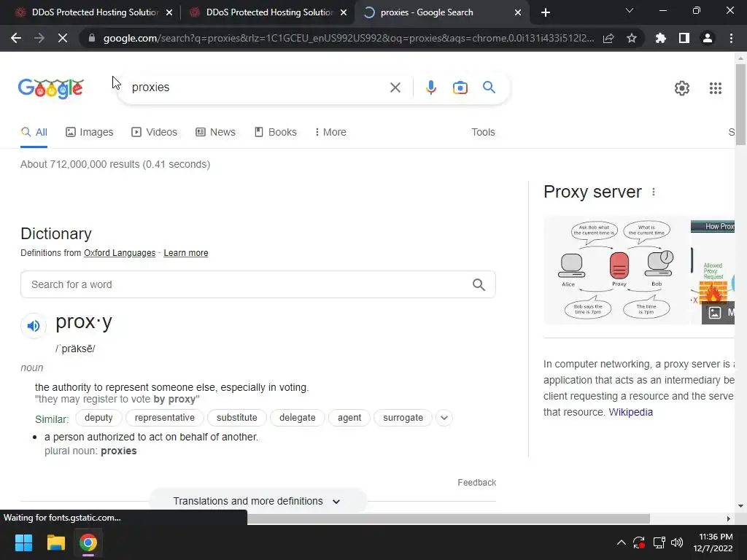
Task: Select the synonym delegate
Action: click(298, 418)
